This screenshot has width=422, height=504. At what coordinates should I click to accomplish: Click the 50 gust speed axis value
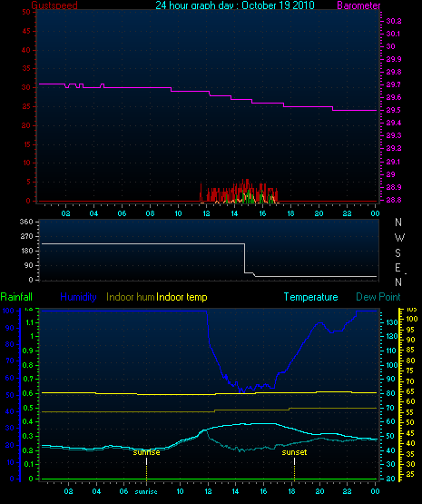pyautogui.click(x=26, y=12)
